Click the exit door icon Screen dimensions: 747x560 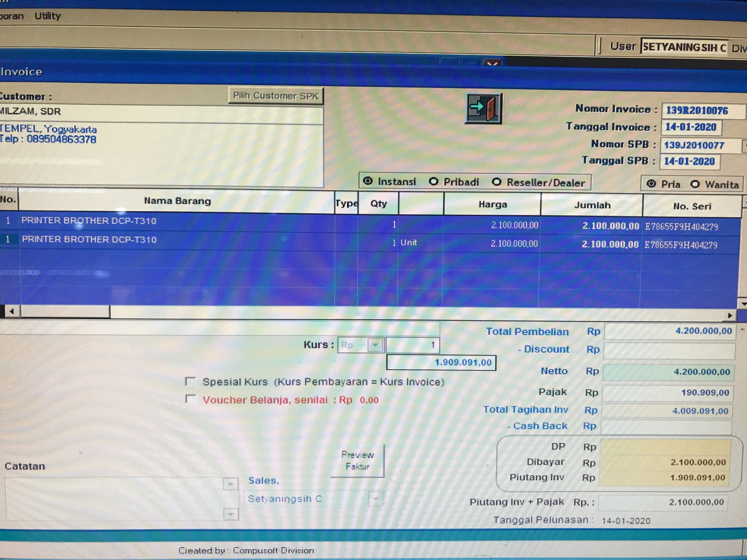pos(484,108)
